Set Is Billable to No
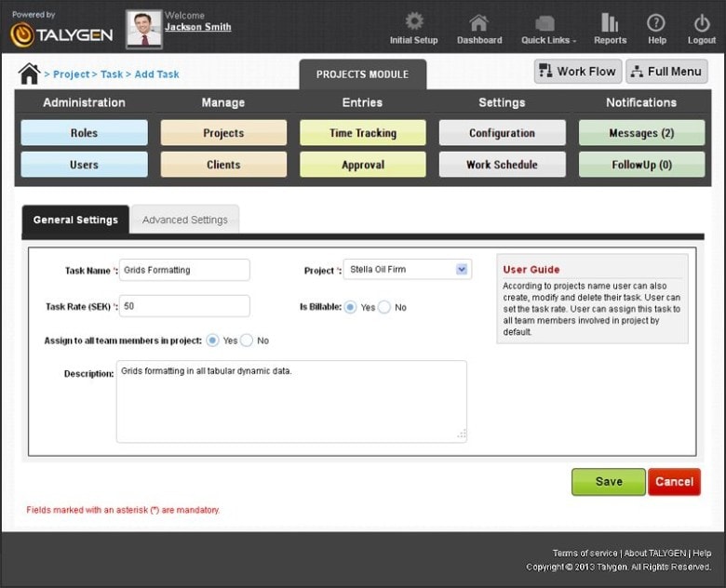The width and height of the screenshot is (726, 588). pos(384,307)
